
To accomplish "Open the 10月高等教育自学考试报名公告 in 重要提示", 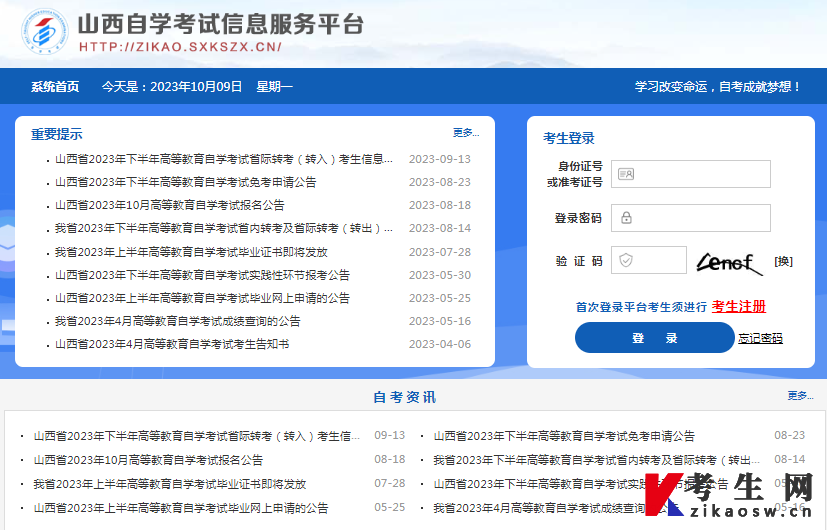I will click(x=169, y=205).
